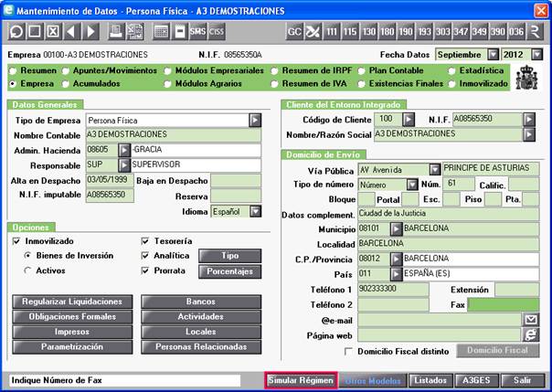Image resolution: width=552 pixels, height=392 pixels.
Task: Open model 303 from toolbar
Action: click(442, 32)
